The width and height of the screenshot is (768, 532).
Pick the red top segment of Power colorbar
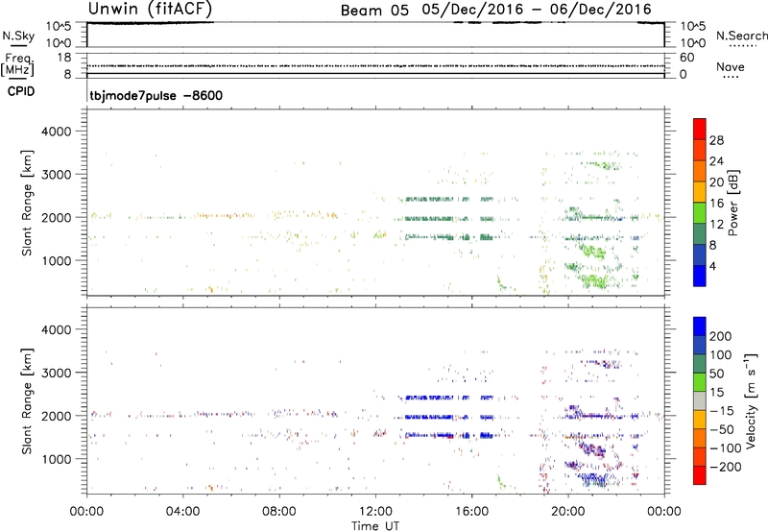pyautogui.click(x=700, y=129)
